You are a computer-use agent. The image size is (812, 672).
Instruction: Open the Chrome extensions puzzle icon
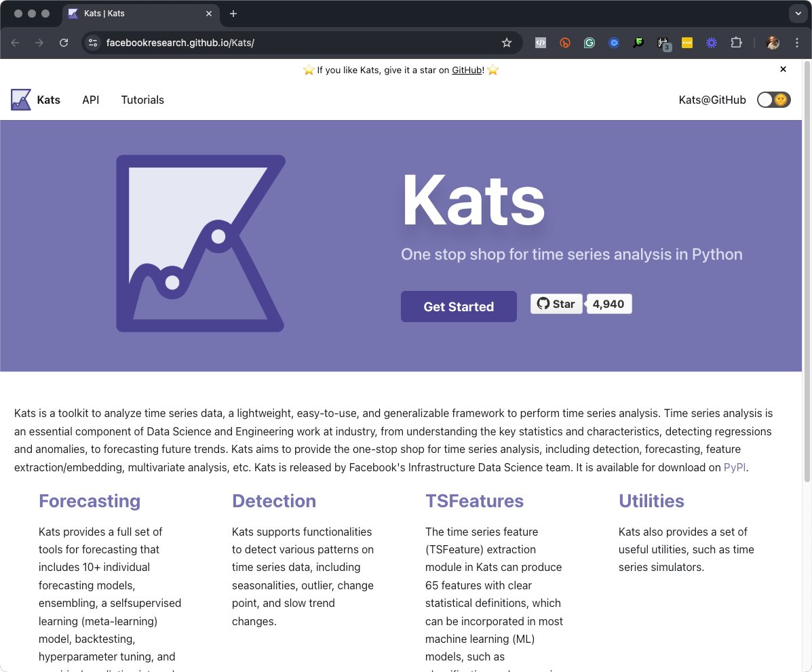736,43
